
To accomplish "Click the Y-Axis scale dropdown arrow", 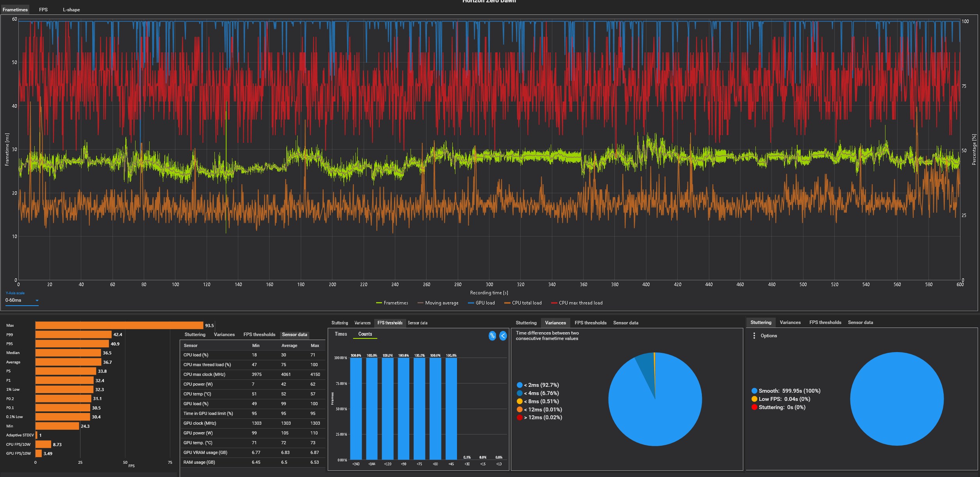I will tap(37, 301).
